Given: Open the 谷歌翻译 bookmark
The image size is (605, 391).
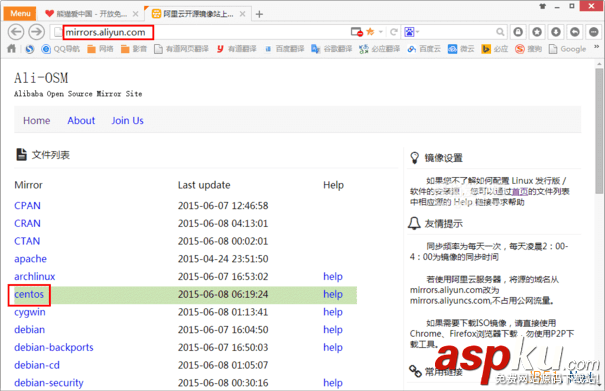Looking at the screenshot, I should (332, 49).
